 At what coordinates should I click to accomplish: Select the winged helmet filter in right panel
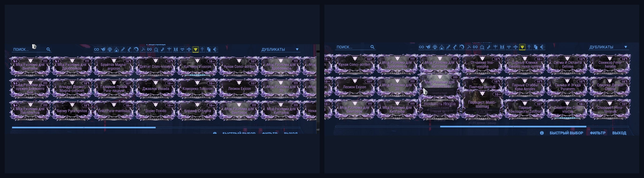pyautogui.click(x=428, y=47)
